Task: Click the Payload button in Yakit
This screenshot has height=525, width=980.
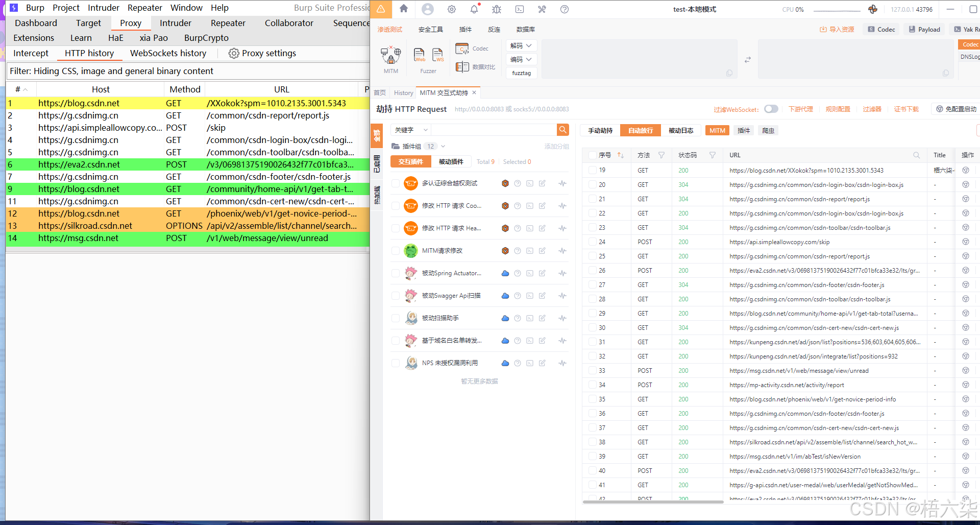Action: tap(924, 30)
